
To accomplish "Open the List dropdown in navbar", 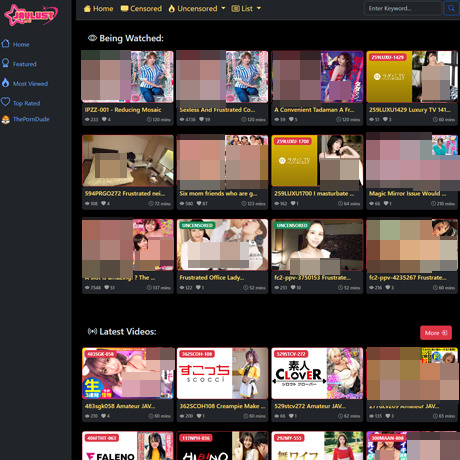I will [246, 8].
